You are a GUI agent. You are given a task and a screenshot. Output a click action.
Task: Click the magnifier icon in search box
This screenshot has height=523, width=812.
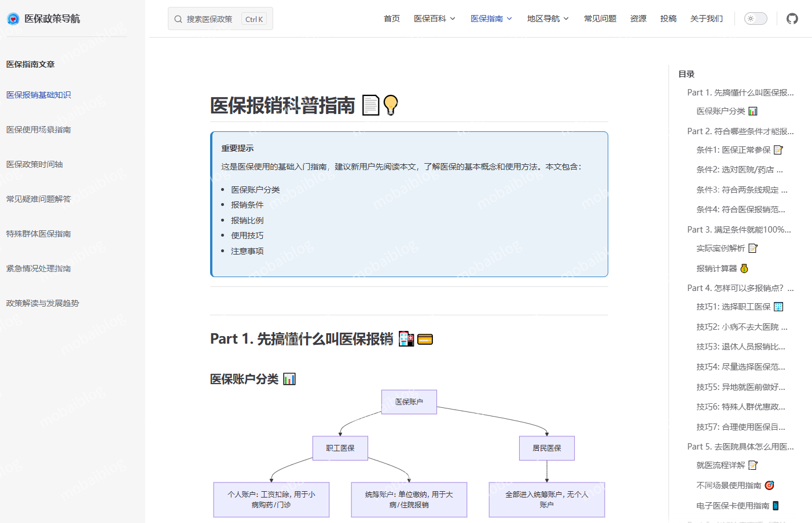[x=178, y=19]
